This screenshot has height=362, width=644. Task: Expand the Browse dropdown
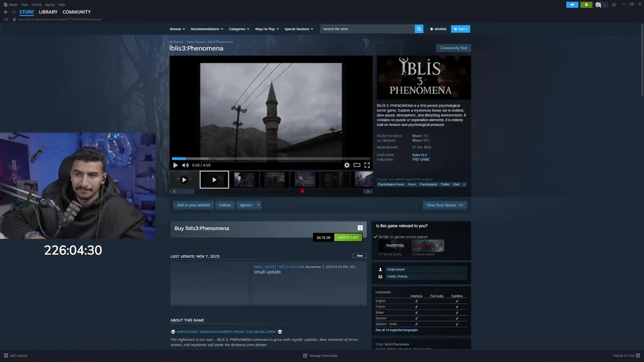(x=177, y=29)
